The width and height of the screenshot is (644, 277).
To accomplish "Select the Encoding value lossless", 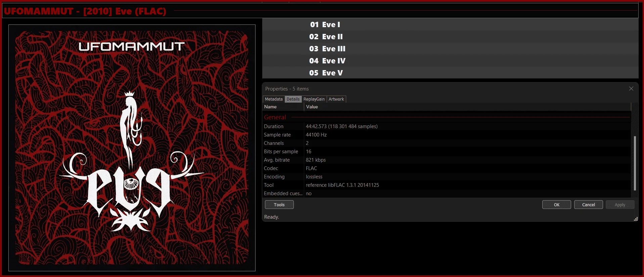I will (314, 177).
